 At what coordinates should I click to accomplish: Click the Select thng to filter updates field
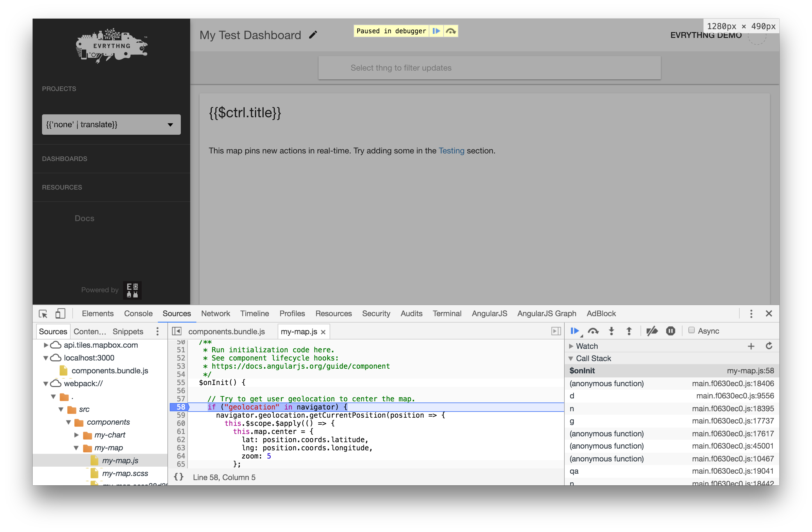tap(489, 68)
